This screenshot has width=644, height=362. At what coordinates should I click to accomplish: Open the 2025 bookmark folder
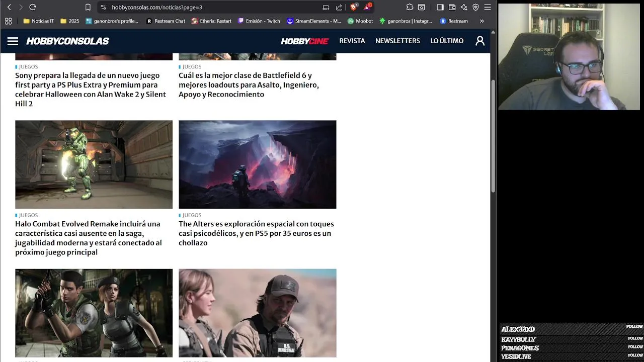[70, 21]
